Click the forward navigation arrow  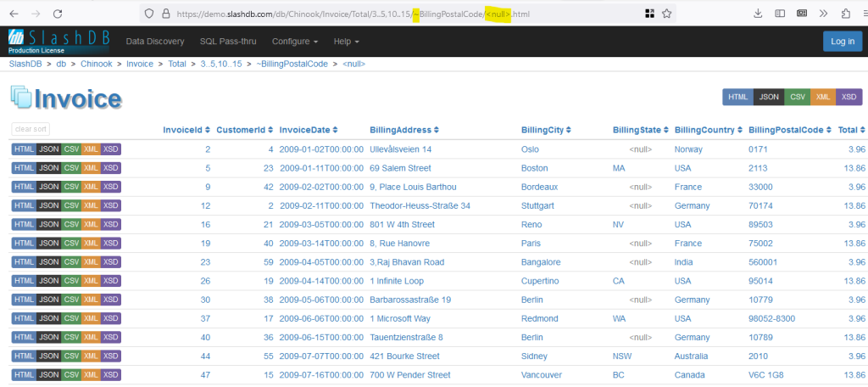pyautogui.click(x=36, y=14)
